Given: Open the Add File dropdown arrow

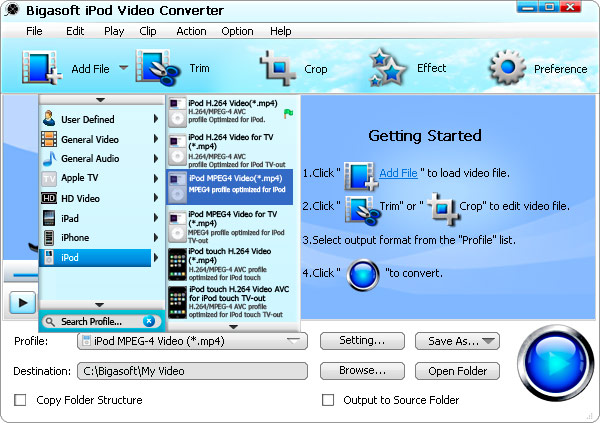Looking at the screenshot, I should (x=123, y=68).
